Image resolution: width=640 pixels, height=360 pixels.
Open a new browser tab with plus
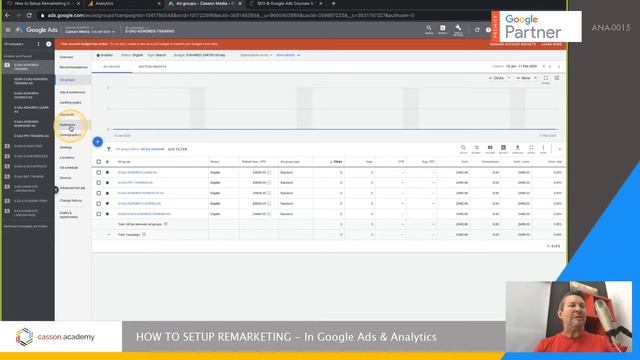[x=333, y=3]
